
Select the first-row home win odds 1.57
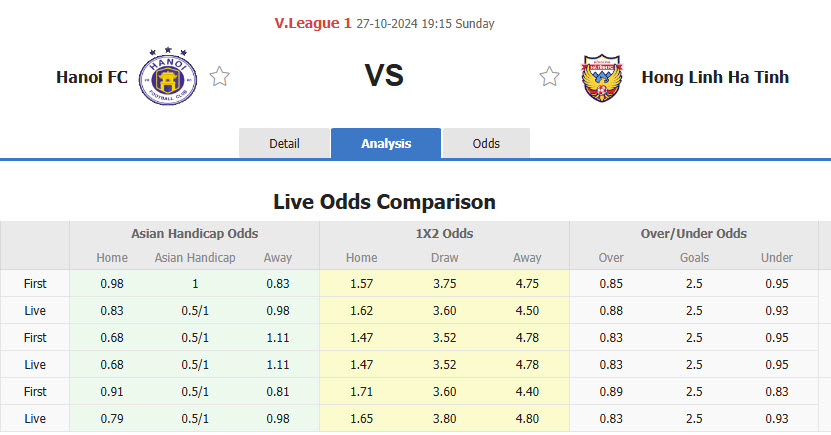coord(361,283)
